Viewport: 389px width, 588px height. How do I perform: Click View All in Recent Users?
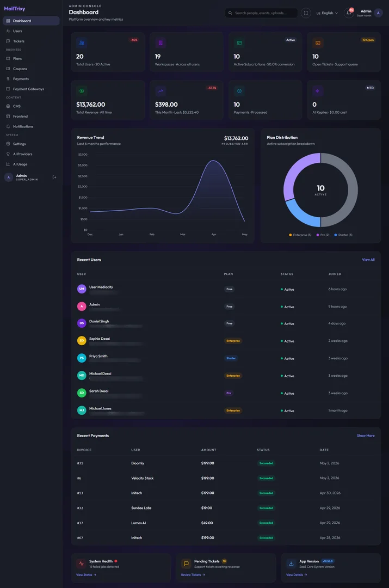(368, 260)
